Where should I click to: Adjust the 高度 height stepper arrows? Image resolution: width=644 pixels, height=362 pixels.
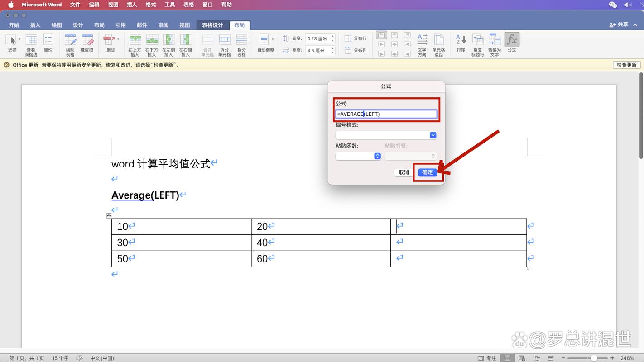332,38
